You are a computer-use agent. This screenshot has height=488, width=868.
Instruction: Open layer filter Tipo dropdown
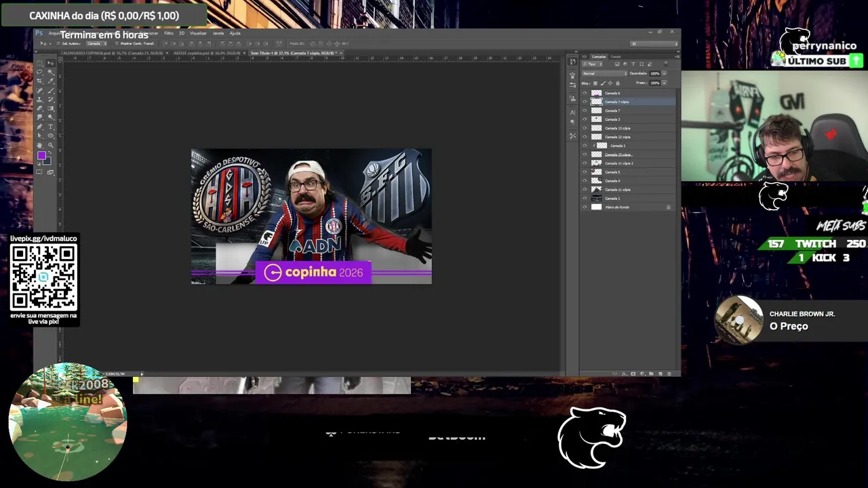(x=592, y=64)
